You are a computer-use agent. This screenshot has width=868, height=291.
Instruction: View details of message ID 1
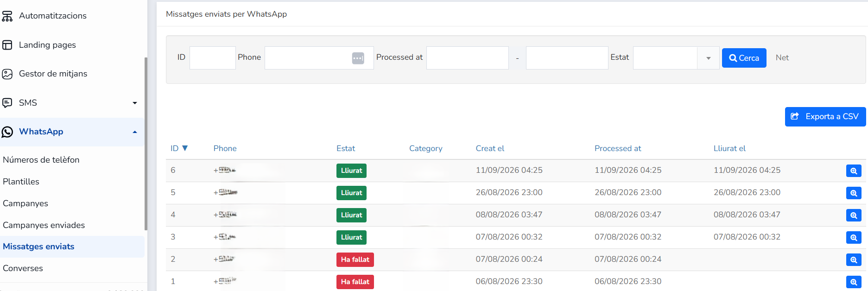tap(854, 282)
